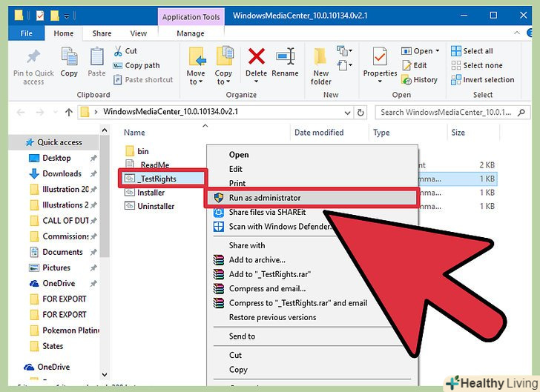Screen dimensions: 540x392
Task: Select the Uninstaller file
Action: click(x=150, y=206)
